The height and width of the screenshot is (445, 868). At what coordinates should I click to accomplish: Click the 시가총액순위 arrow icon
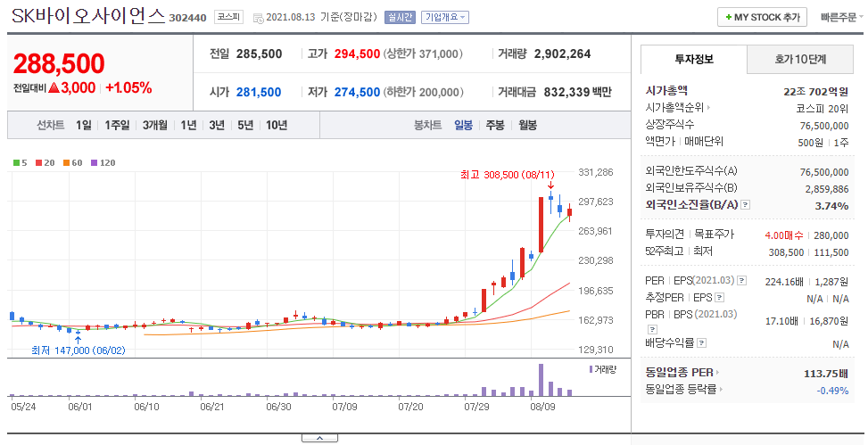point(708,108)
